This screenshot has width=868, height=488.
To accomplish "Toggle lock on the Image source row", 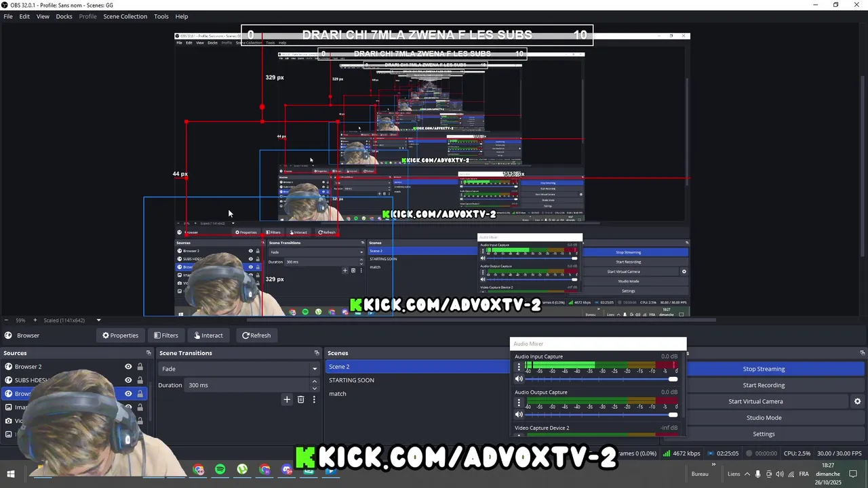I will [x=140, y=407].
